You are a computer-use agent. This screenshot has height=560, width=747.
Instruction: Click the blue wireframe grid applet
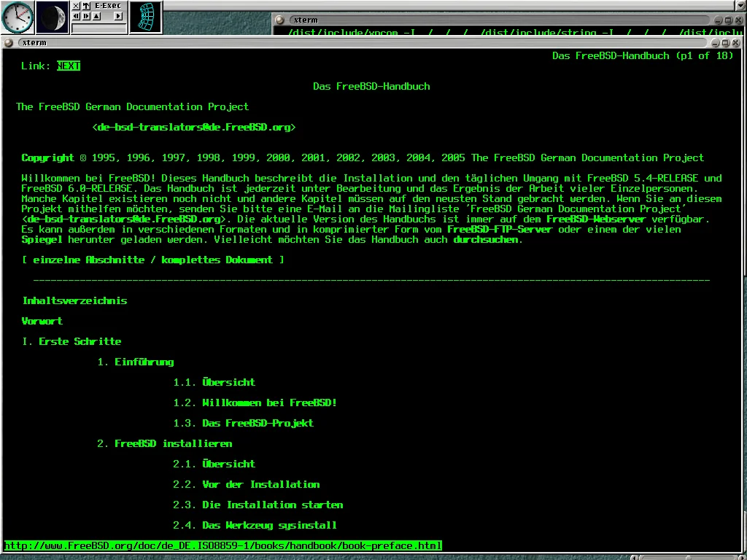(145, 17)
